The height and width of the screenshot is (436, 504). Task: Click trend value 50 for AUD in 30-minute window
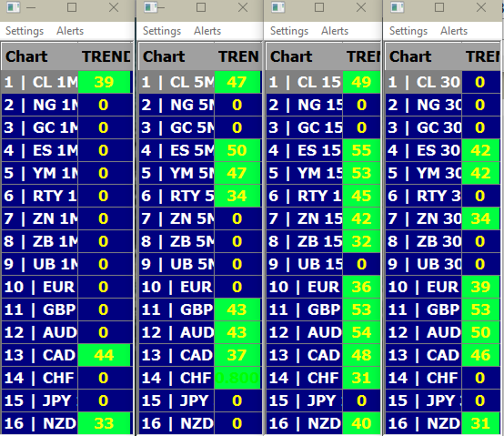(481, 332)
